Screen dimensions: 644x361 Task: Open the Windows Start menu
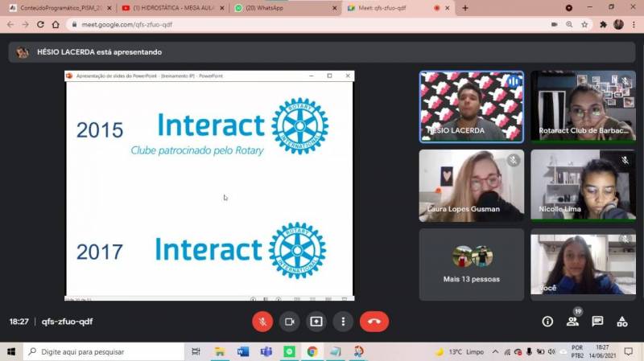[x=11, y=352]
